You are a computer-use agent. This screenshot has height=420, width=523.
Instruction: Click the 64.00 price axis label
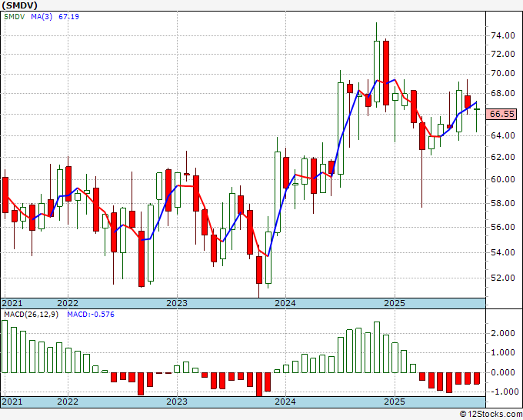point(502,135)
